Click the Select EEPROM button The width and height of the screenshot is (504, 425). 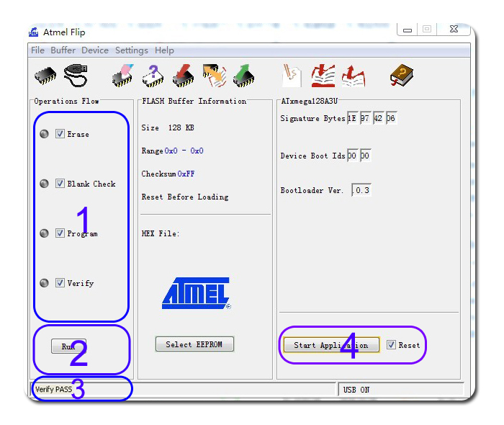194,344
